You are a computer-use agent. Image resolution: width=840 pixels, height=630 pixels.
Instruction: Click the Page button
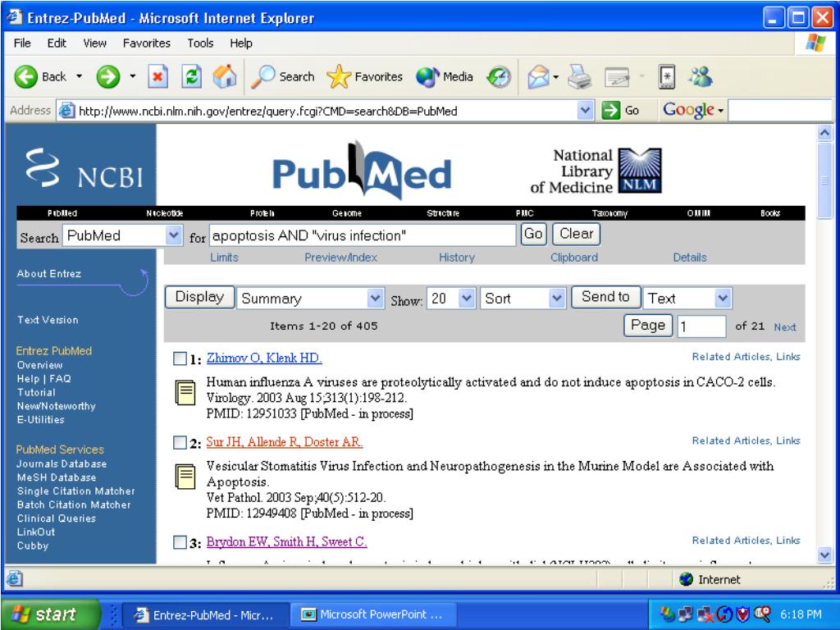coord(648,325)
